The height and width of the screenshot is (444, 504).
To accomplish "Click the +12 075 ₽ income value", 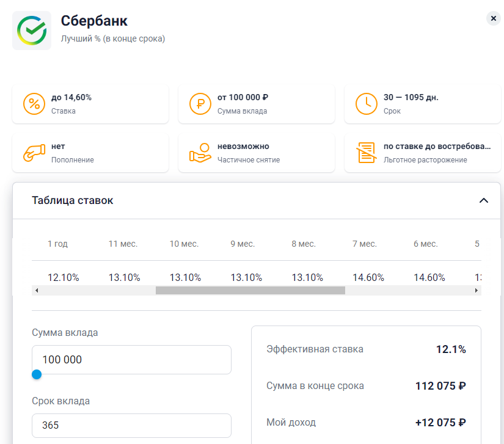I will coord(440,423).
